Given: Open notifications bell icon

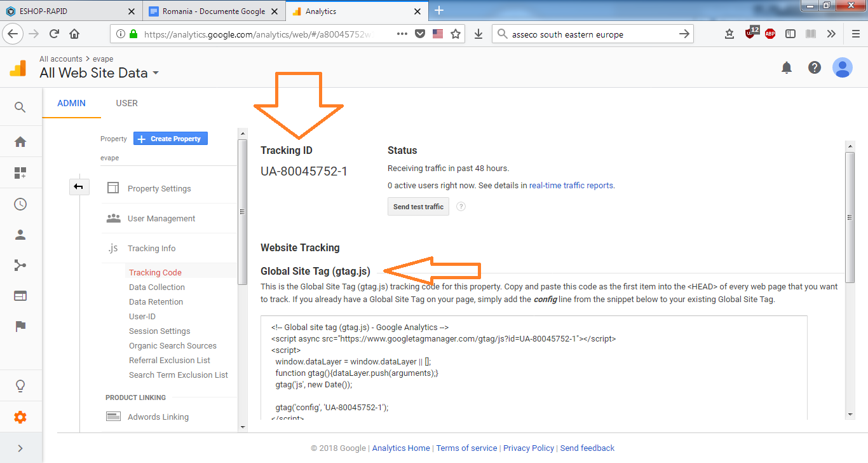Looking at the screenshot, I should pos(787,67).
